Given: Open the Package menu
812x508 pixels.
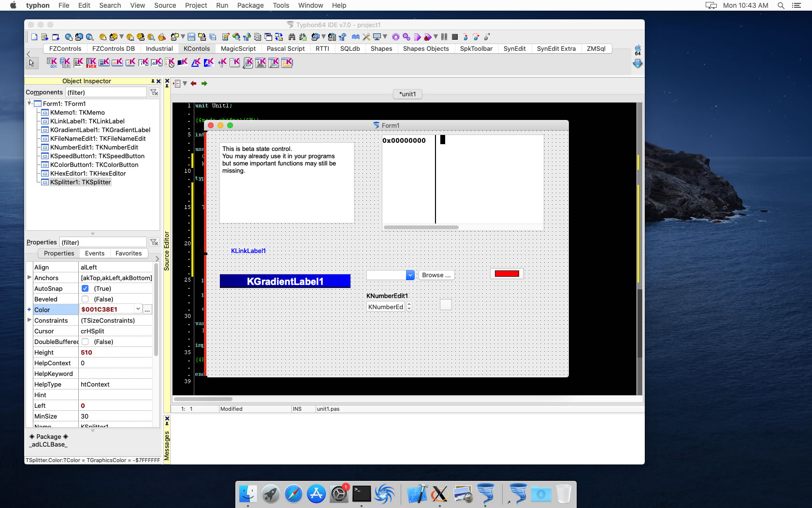Looking at the screenshot, I should click(x=250, y=5).
